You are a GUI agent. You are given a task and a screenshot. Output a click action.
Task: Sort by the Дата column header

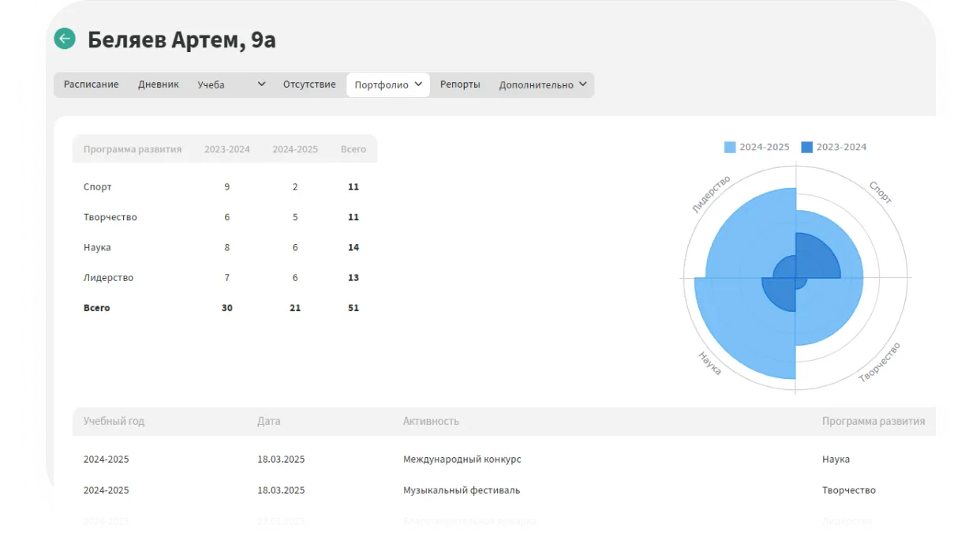pyautogui.click(x=268, y=421)
